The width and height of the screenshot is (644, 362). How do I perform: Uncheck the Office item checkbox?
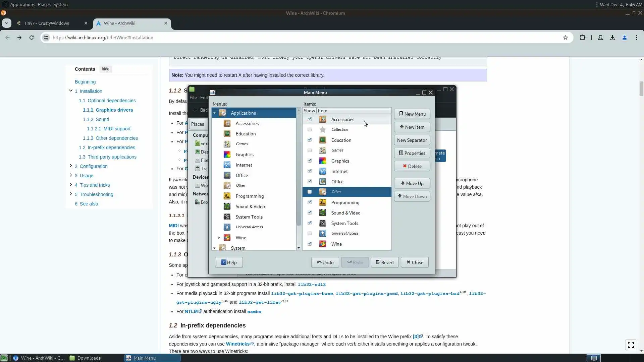click(310, 181)
